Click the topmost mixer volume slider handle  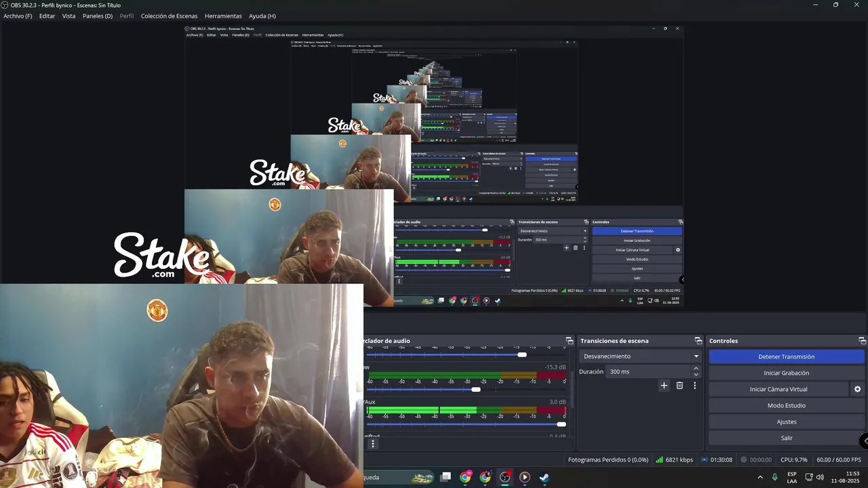point(521,354)
